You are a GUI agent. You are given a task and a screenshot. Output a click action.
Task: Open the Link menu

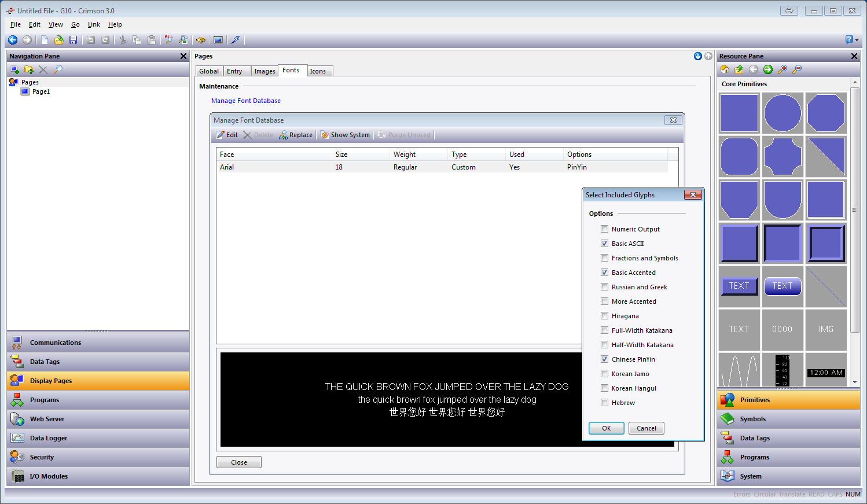[x=94, y=24]
